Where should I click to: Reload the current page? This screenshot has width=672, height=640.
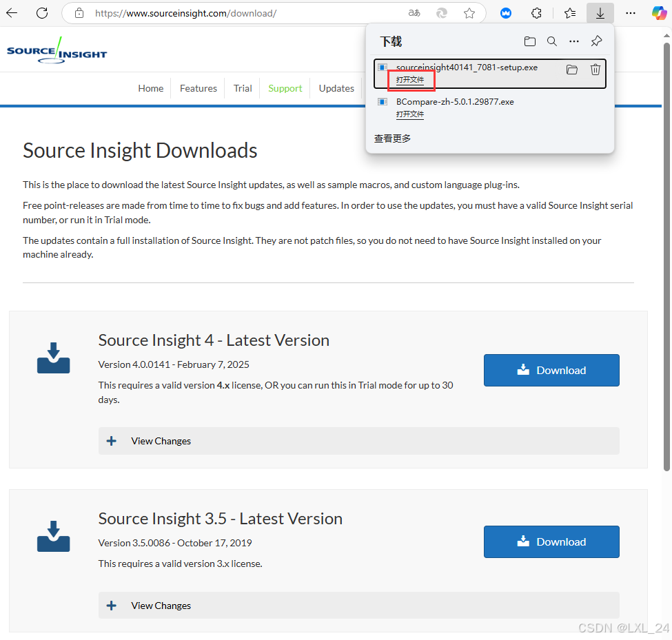tap(42, 13)
